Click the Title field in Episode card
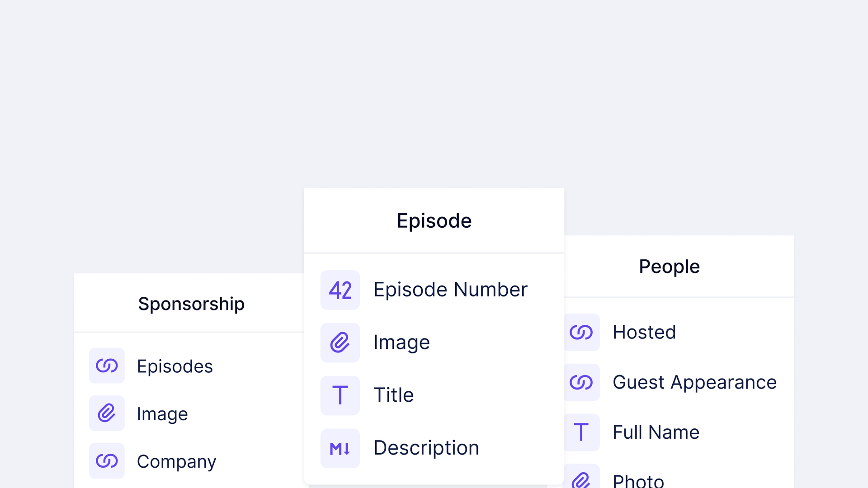Image resolution: width=868 pixels, height=488 pixels. pos(393,395)
